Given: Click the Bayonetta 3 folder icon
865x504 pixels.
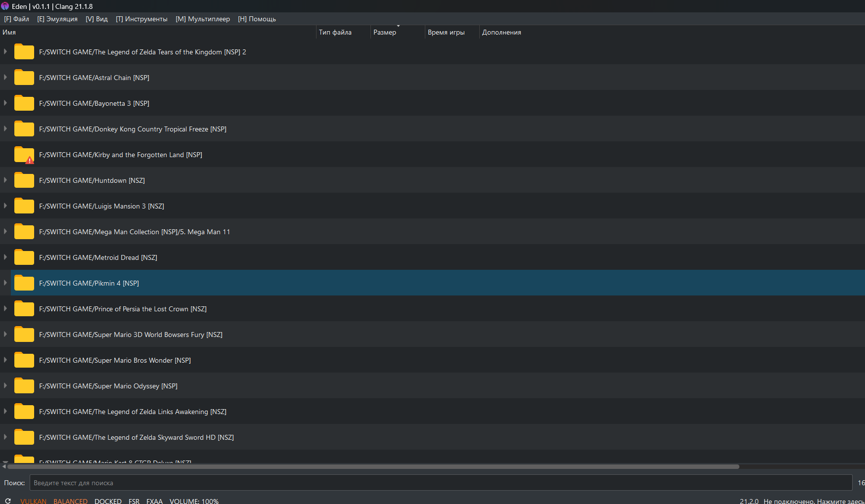Looking at the screenshot, I should click(x=24, y=103).
